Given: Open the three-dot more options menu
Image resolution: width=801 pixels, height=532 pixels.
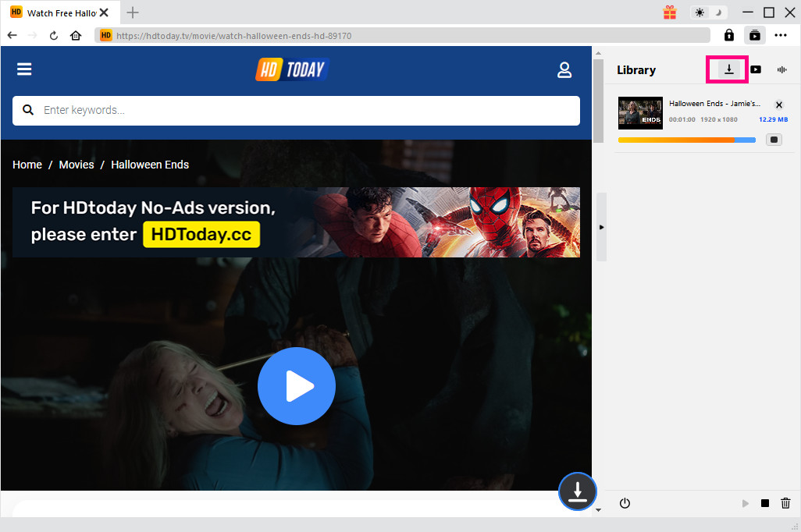Looking at the screenshot, I should 781,35.
